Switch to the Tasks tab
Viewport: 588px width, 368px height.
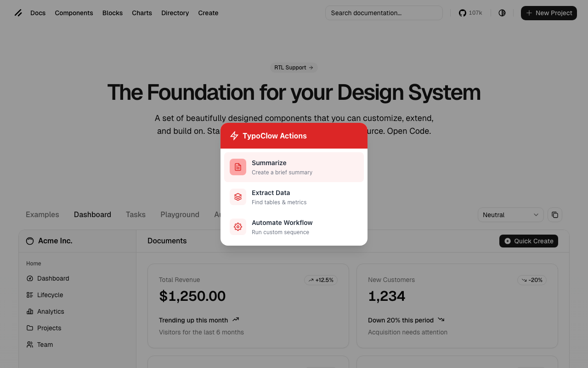136,214
